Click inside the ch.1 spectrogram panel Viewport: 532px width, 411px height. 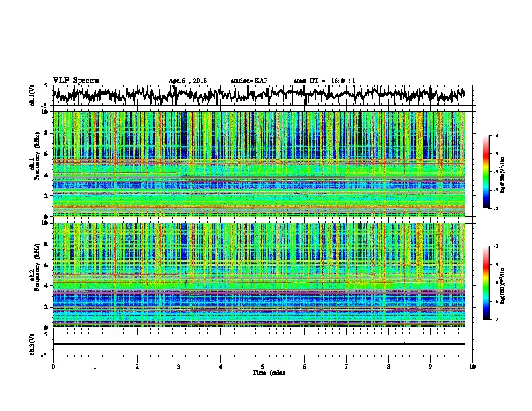click(259, 164)
